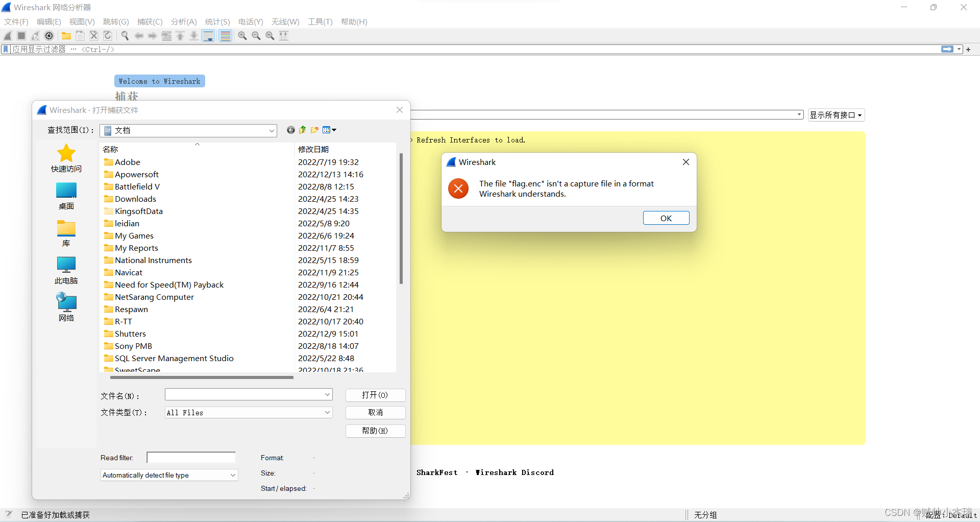Click the stop capture square icon

[21, 36]
